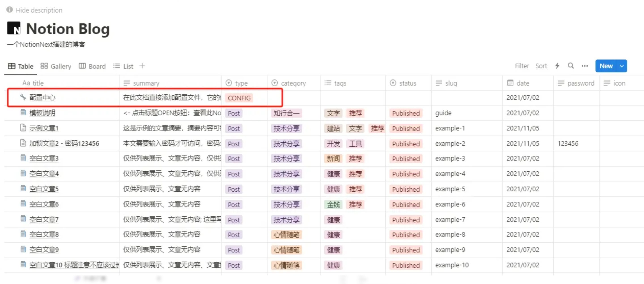Click the Filter button

point(522,66)
